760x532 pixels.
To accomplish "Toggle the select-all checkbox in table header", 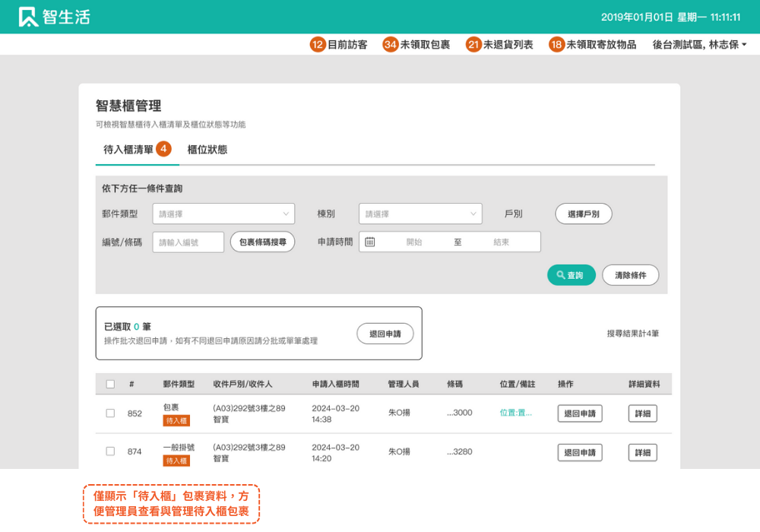I will (x=110, y=385).
